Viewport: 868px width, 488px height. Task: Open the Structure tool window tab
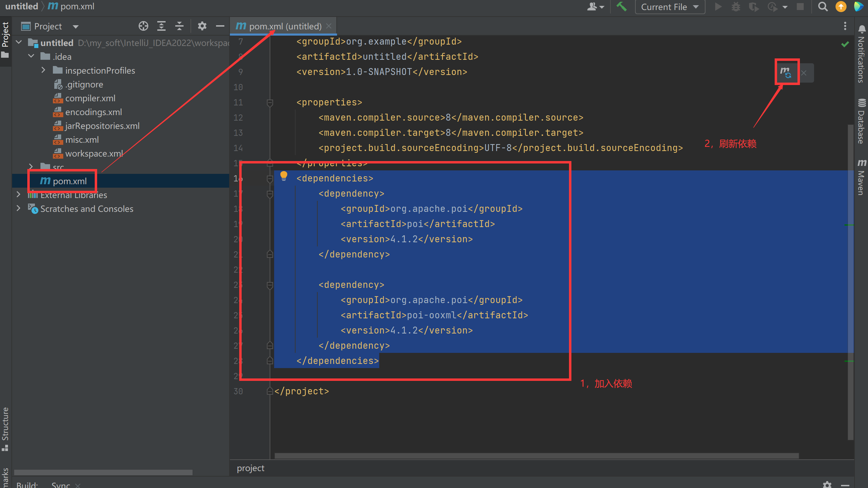coord(5,428)
